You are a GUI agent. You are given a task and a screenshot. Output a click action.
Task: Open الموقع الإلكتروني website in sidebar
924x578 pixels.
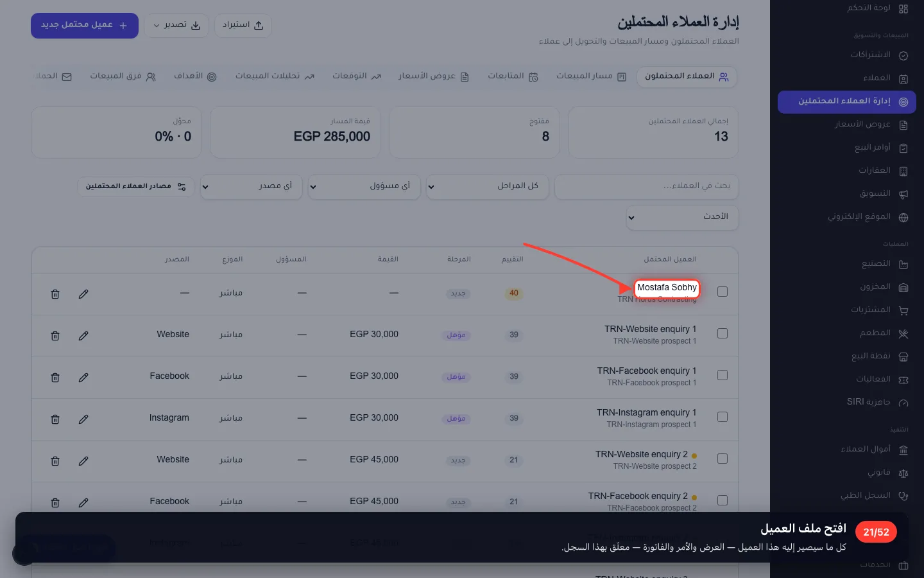point(847,217)
